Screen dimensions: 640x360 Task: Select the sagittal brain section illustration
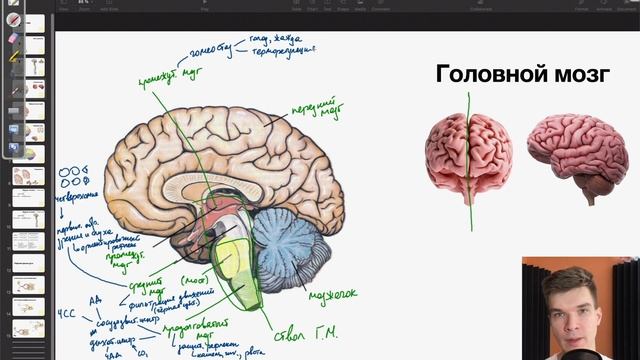pos(224,208)
